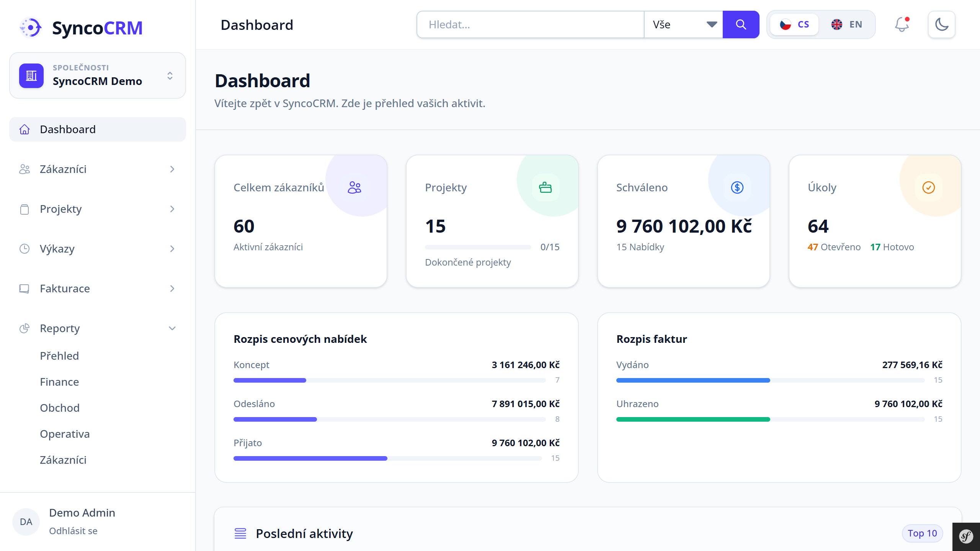Click the Symfony debug toolbar icon

pyautogui.click(x=966, y=536)
